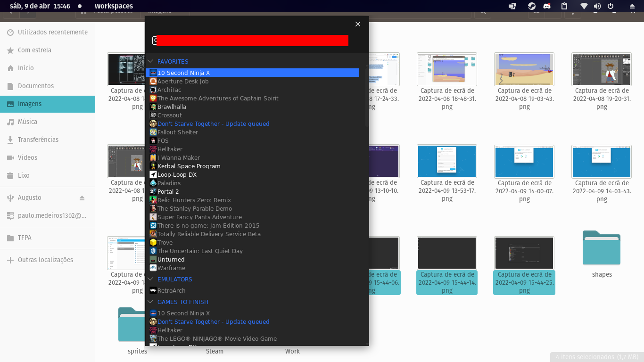Go to Transferências in file manager sidebar
Screen dimensions: 644x362
pos(48,140)
